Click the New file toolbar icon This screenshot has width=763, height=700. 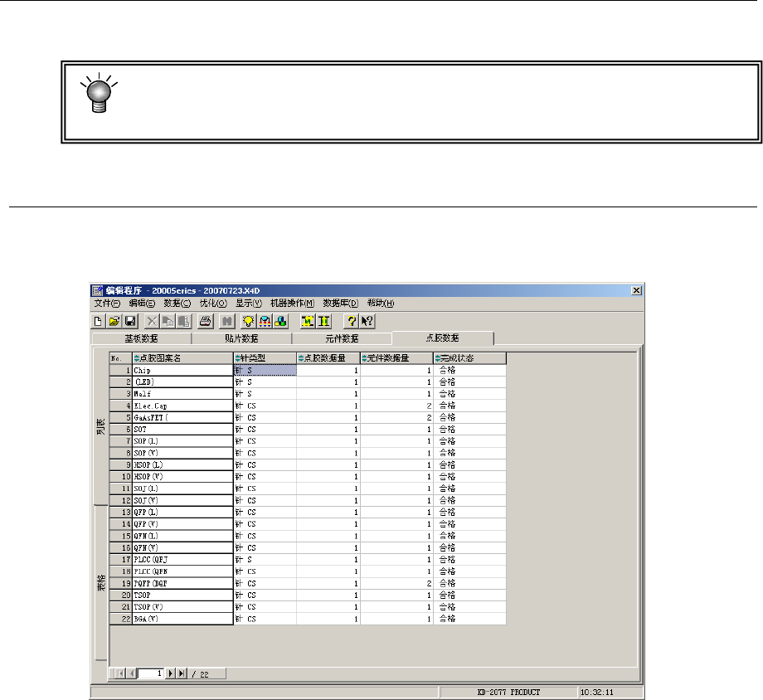coord(98,321)
